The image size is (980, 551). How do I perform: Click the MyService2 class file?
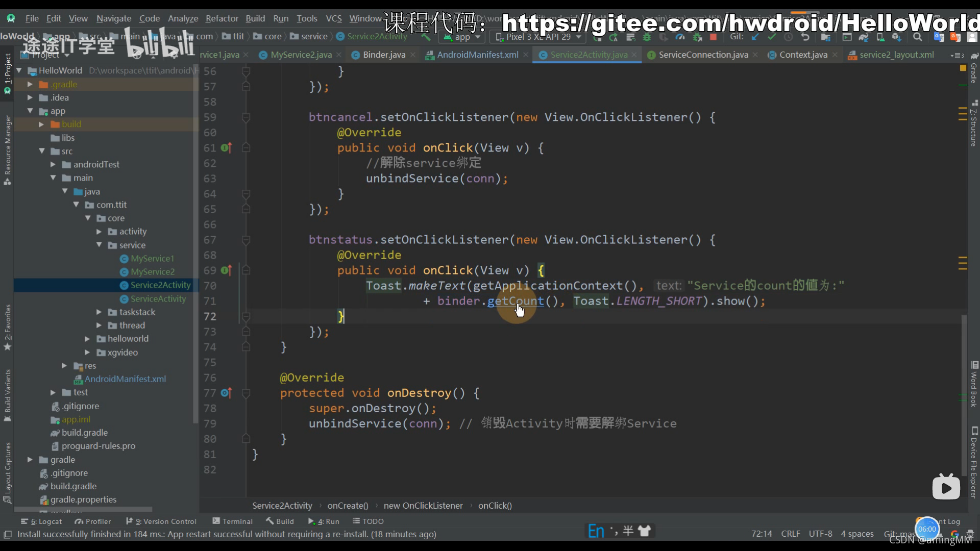pos(152,271)
